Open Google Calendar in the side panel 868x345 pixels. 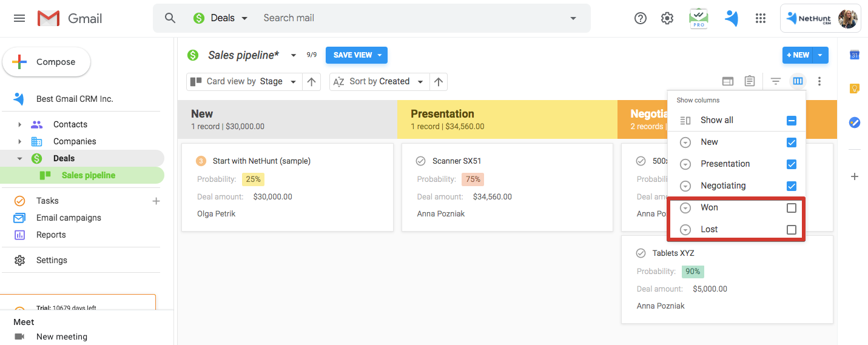point(854,55)
